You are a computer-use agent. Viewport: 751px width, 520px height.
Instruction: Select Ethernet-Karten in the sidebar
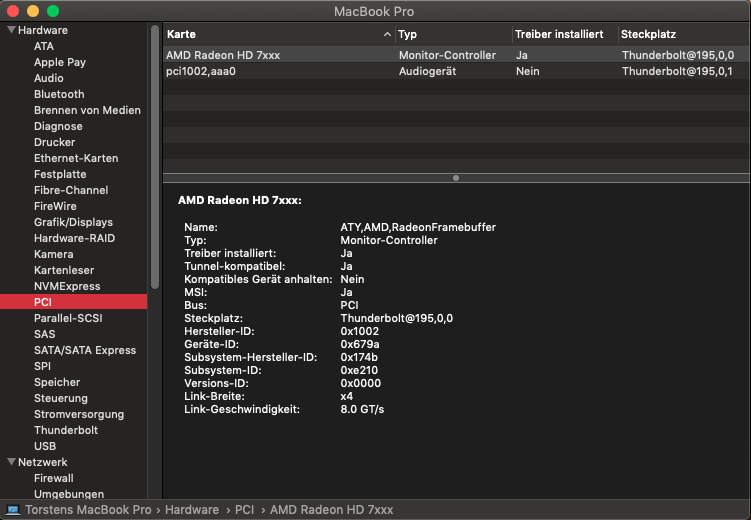tap(76, 158)
